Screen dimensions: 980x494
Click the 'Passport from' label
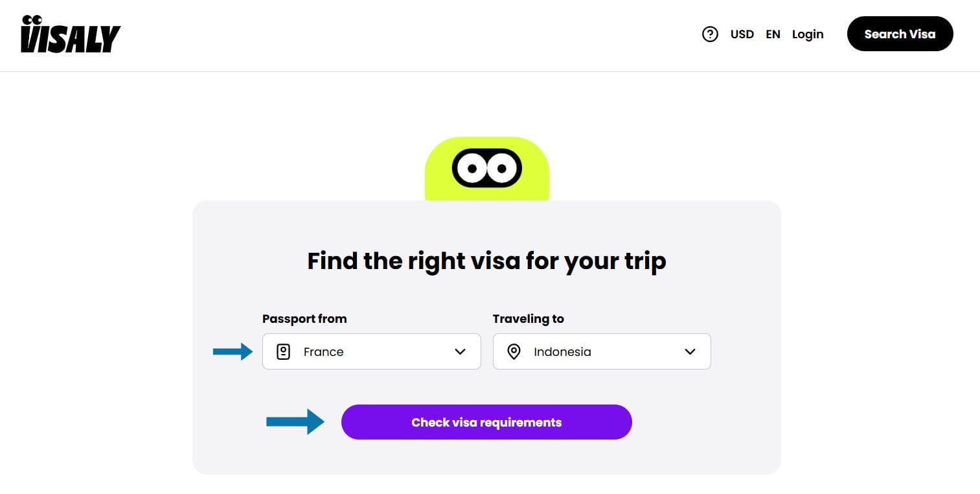pos(304,319)
